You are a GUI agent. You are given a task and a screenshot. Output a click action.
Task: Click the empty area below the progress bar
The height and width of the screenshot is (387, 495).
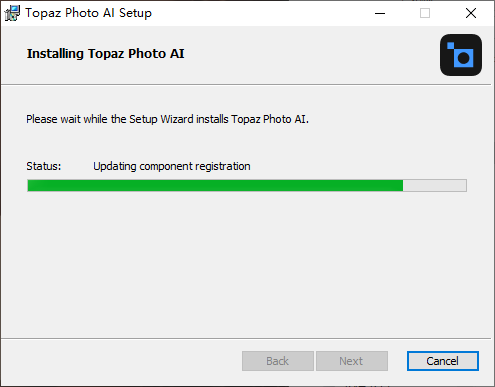[x=247, y=263]
